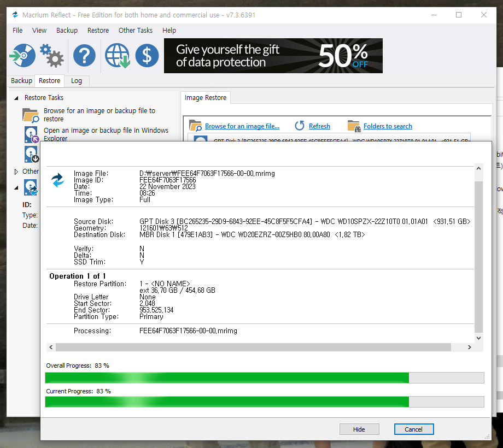Click the ext 36.70 GB / 454.68 GB text

point(177,290)
